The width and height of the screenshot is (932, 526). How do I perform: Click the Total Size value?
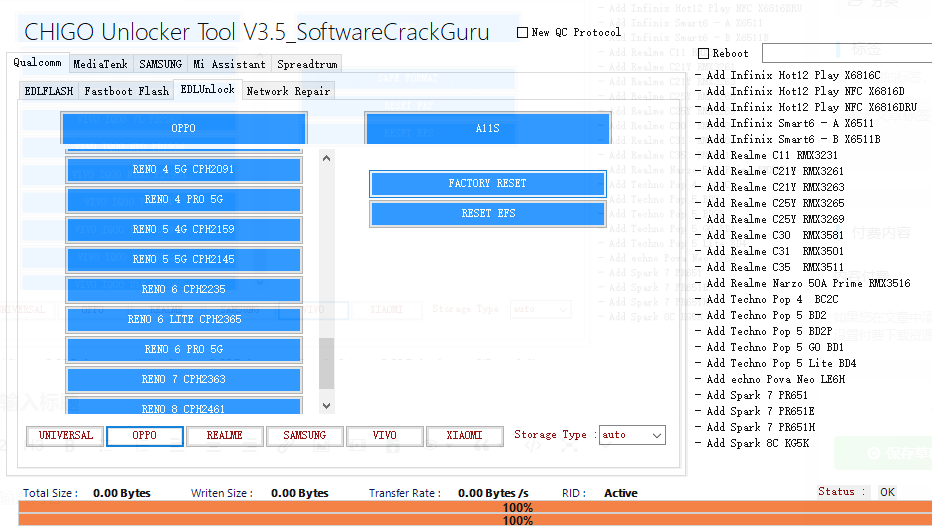(x=122, y=493)
